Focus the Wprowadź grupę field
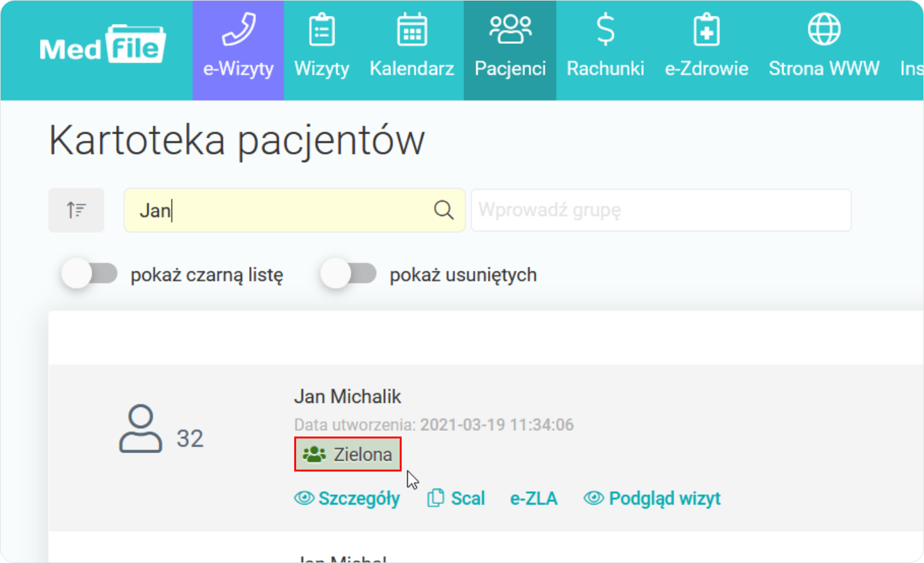 661,210
